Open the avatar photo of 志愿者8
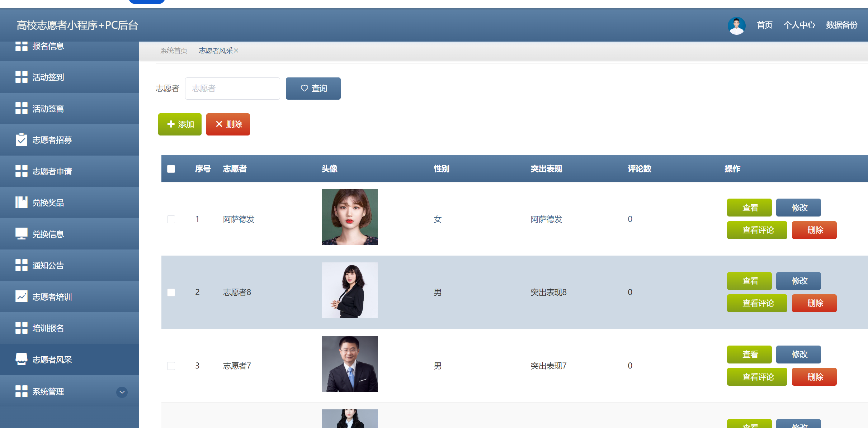868x428 pixels. pyautogui.click(x=350, y=290)
